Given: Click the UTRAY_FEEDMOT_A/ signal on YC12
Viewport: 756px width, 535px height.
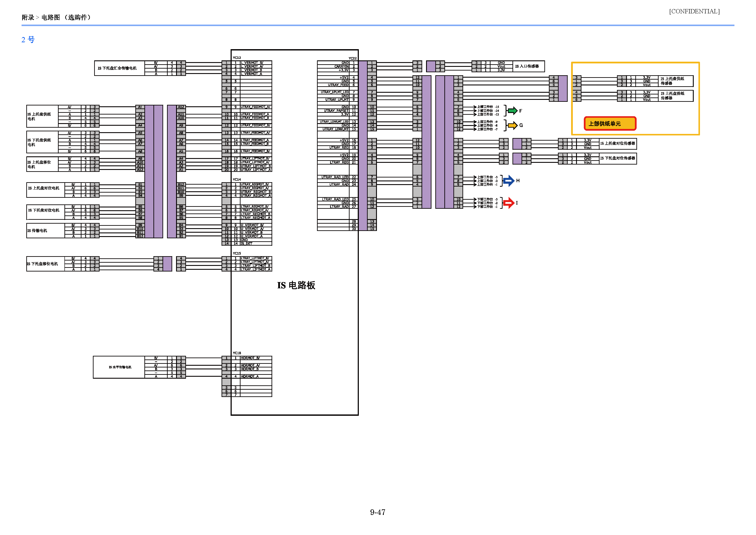Looking at the screenshot, I should tap(256, 107).
